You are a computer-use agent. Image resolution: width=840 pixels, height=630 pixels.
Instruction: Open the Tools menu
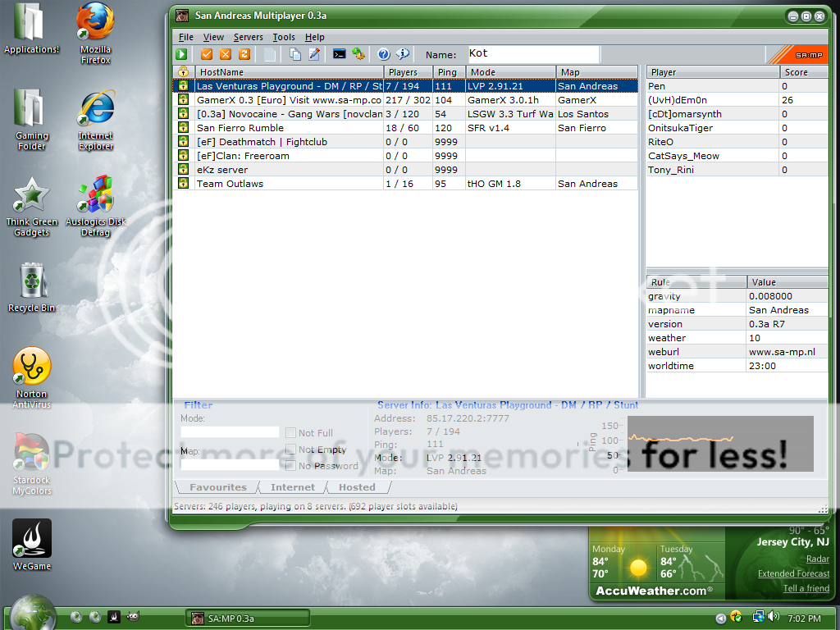coord(284,37)
